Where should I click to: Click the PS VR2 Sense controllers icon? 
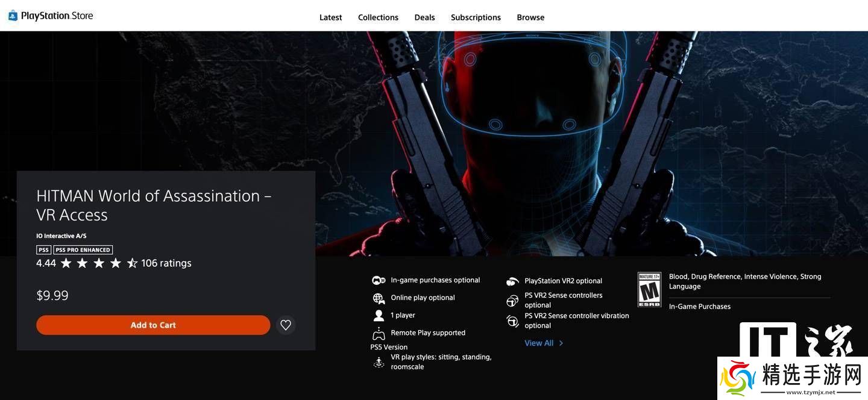[512, 301]
